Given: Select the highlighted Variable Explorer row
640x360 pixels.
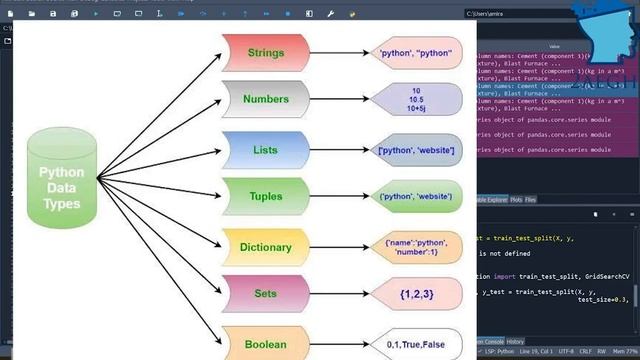Looking at the screenshot, I should (x=557, y=90).
